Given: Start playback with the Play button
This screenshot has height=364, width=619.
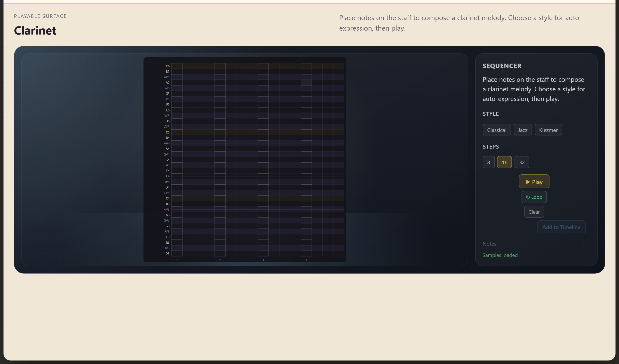Looking at the screenshot, I should 534,182.
